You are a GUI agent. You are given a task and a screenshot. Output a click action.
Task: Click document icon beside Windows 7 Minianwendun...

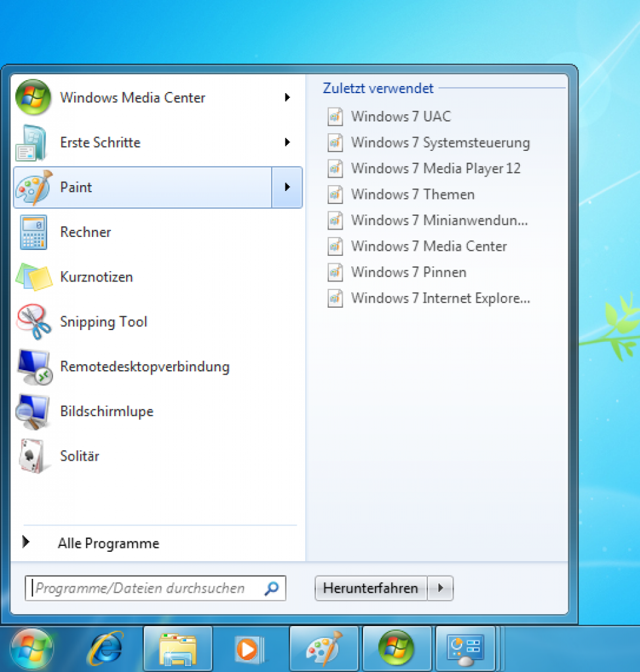tap(335, 220)
